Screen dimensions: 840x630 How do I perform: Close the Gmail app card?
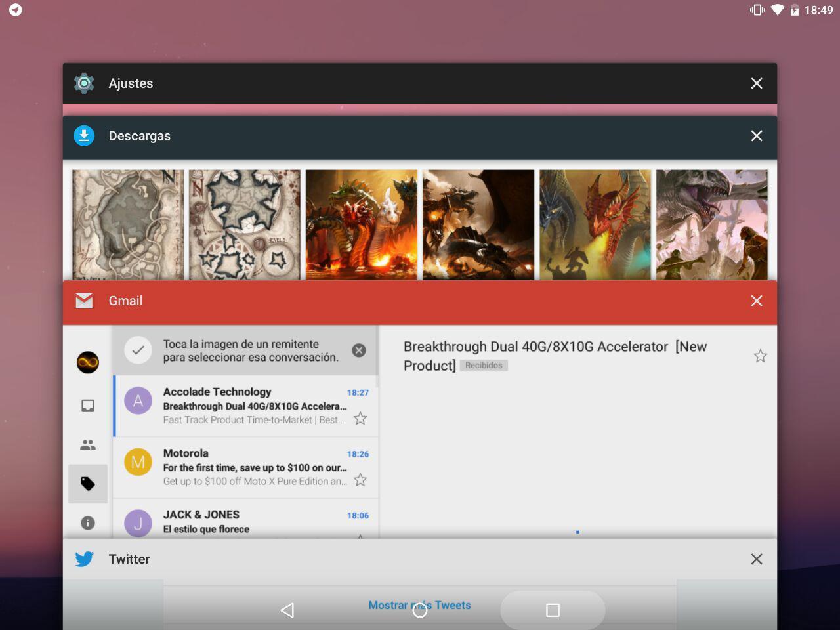click(757, 301)
